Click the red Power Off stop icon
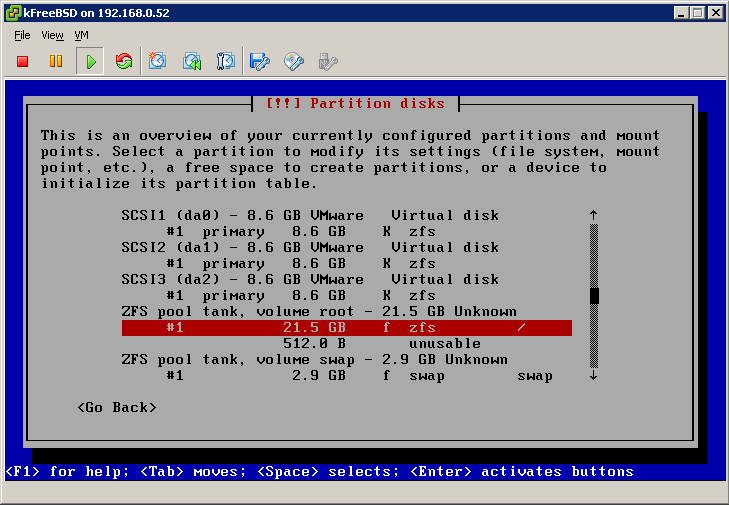Screen dimensions: 729x505 pos(22,61)
